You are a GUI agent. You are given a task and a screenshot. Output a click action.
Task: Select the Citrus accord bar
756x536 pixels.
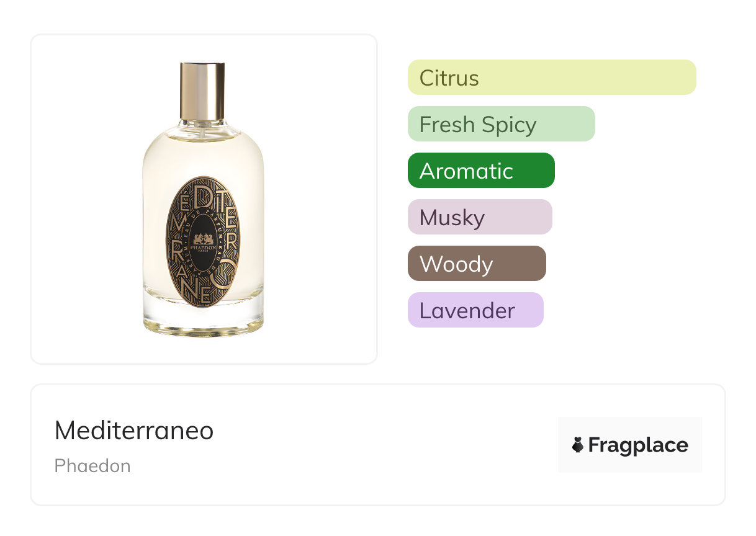tap(551, 78)
